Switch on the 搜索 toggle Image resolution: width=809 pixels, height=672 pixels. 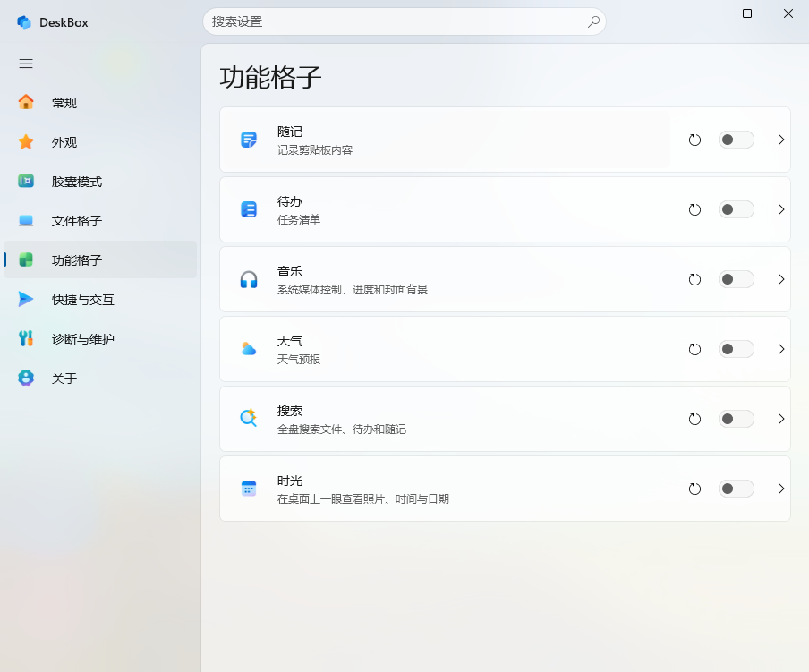737,419
